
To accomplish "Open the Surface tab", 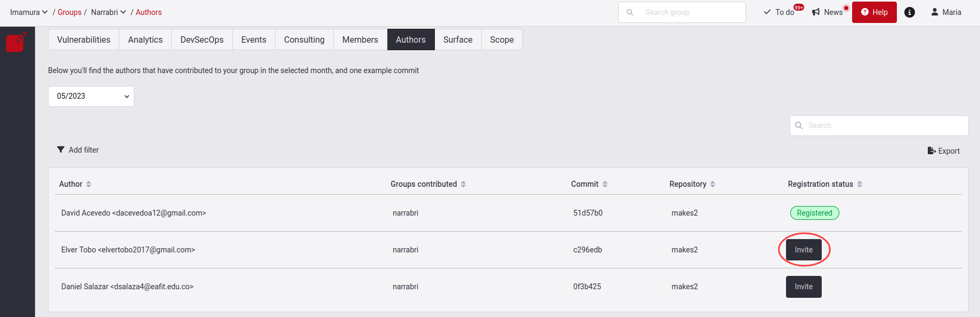I will pos(458,39).
